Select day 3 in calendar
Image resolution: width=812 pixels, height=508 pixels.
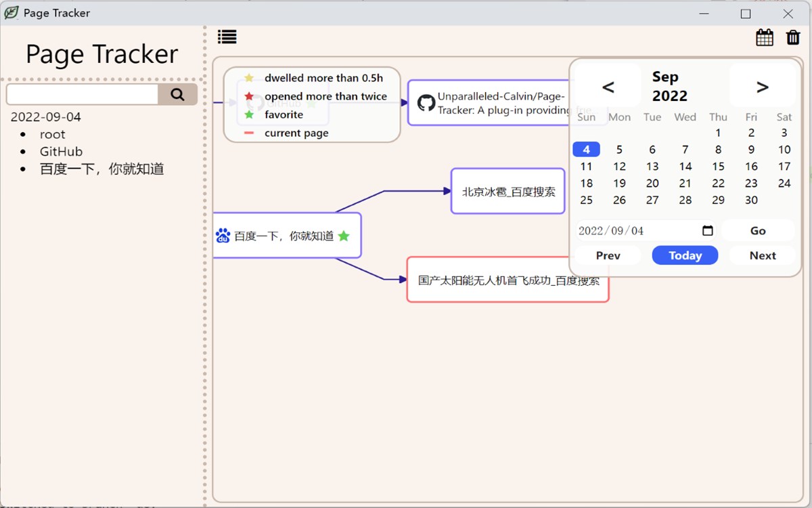tap(784, 133)
